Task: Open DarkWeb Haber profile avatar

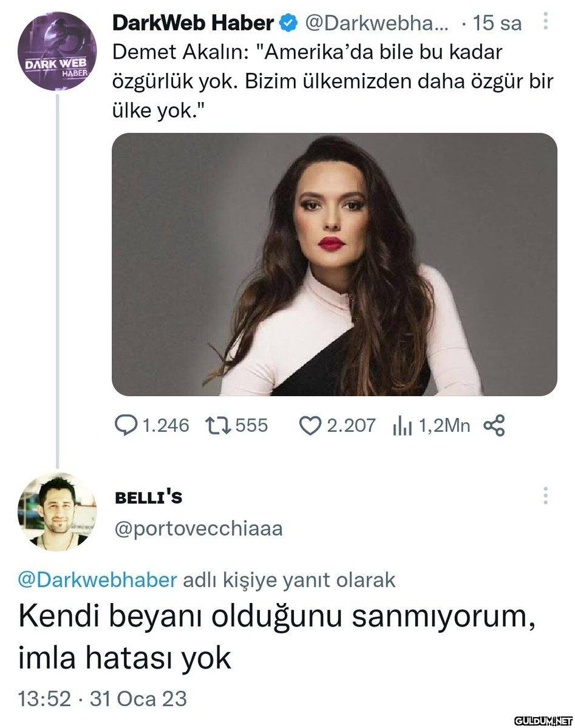Action: (58, 52)
